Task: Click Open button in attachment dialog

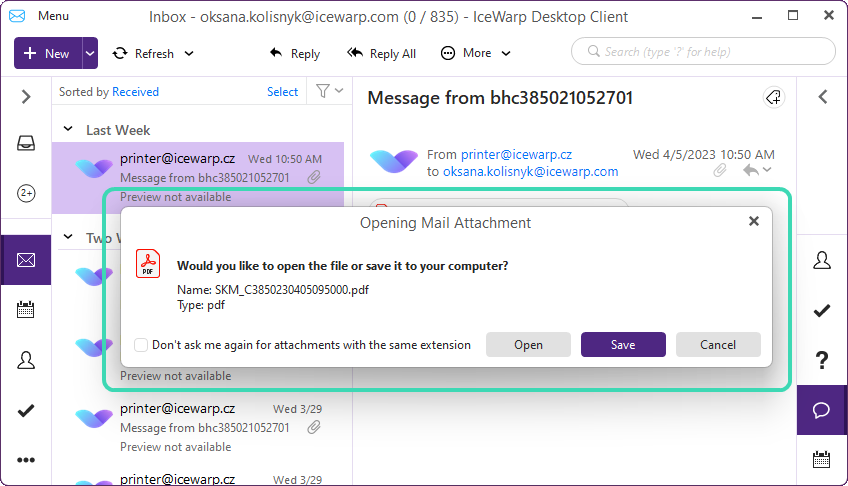Action: point(528,345)
